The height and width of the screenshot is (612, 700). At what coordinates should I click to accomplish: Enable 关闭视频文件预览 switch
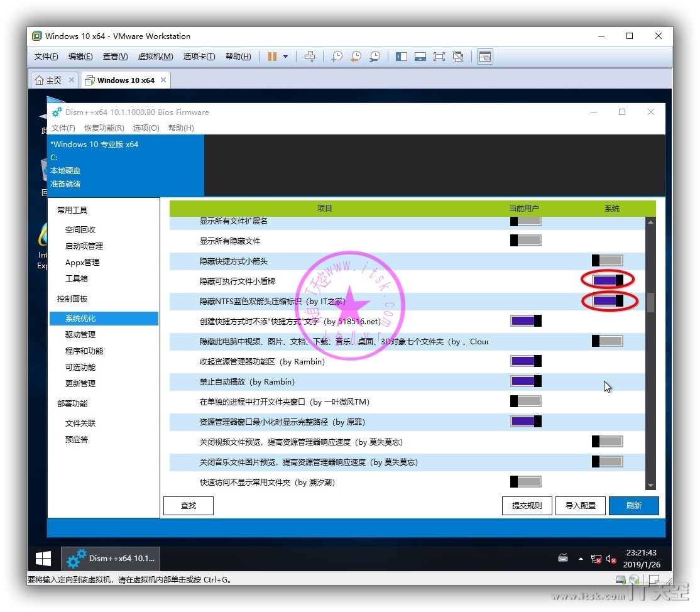coord(607,442)
